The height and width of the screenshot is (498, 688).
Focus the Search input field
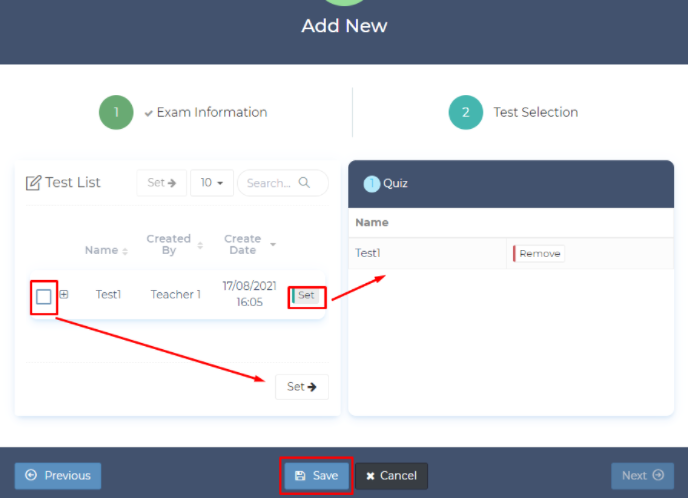coord(270,183)
